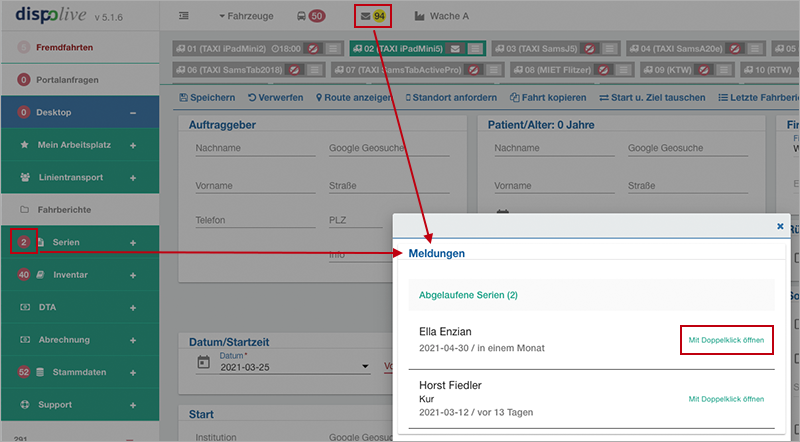Open the Fahrzeuge dropdown
The width and height of the screenshot is (800, 442).
pos(248,16)
